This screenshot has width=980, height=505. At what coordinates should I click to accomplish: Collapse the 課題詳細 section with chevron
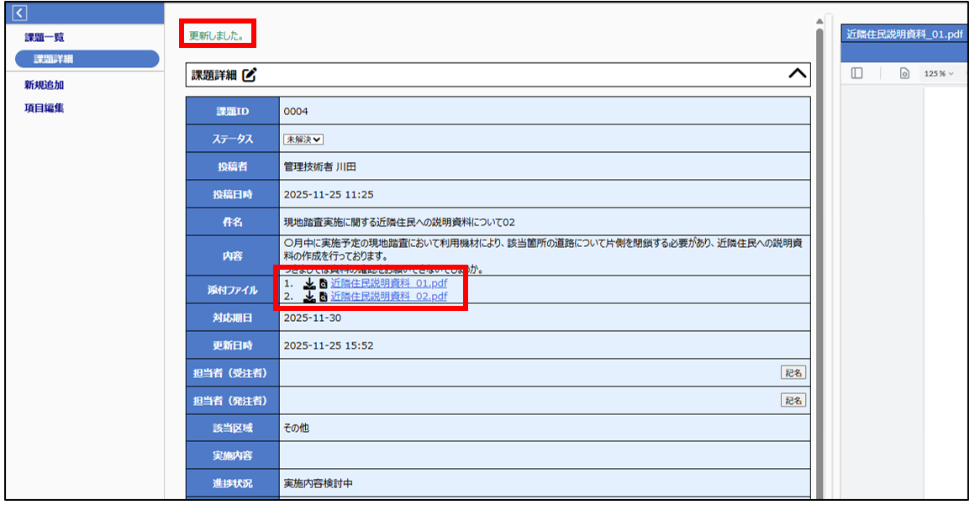(797, 75)
